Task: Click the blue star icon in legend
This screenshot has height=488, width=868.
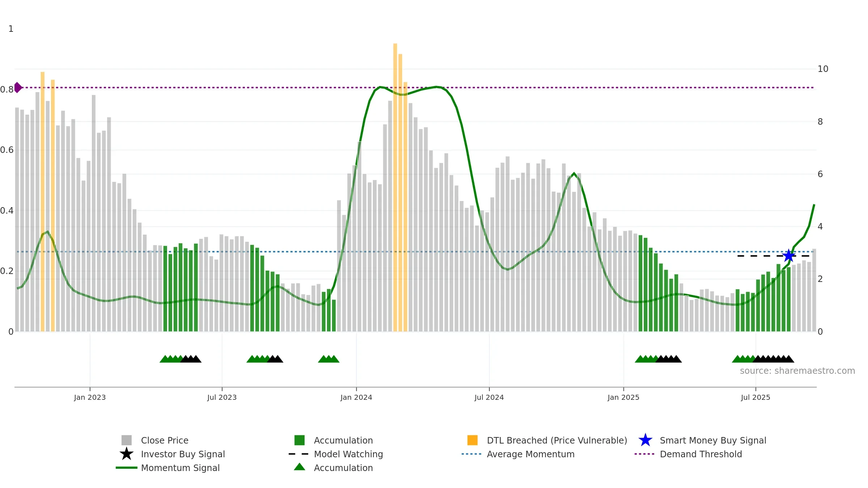Action: coord(645,440)
